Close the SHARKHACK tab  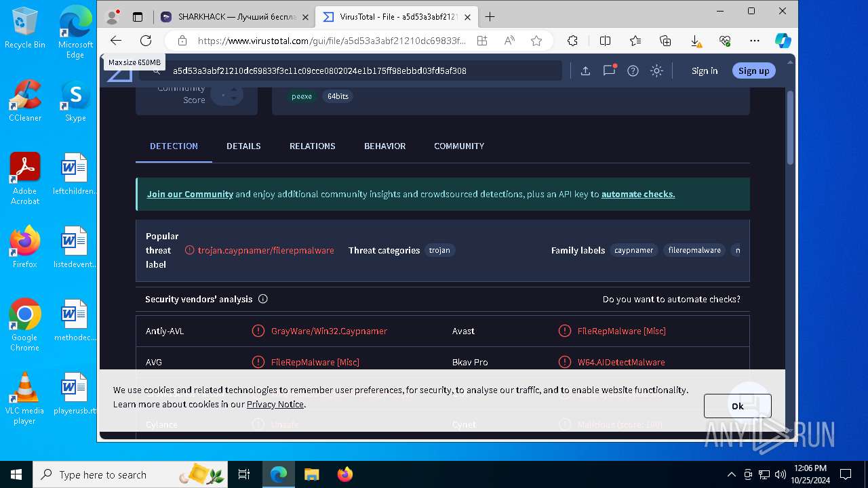tap(305, 17)
